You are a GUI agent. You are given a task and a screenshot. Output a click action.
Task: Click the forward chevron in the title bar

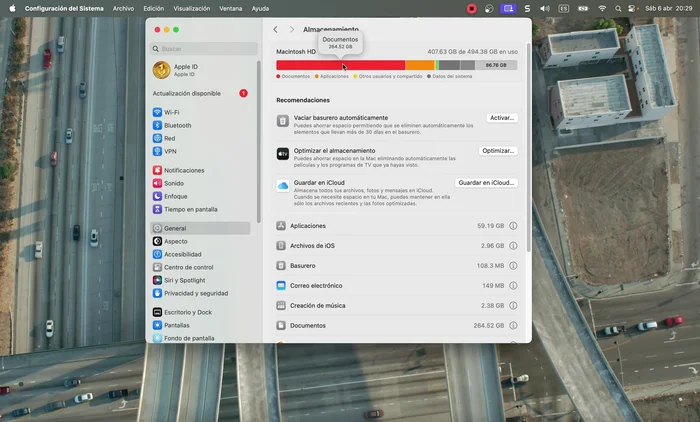[x=291, y=30]
